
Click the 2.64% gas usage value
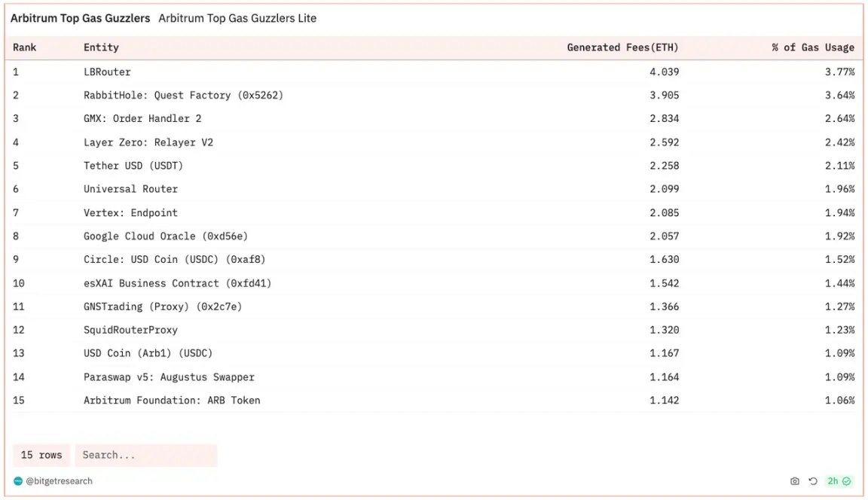click(x=840, y=118)
